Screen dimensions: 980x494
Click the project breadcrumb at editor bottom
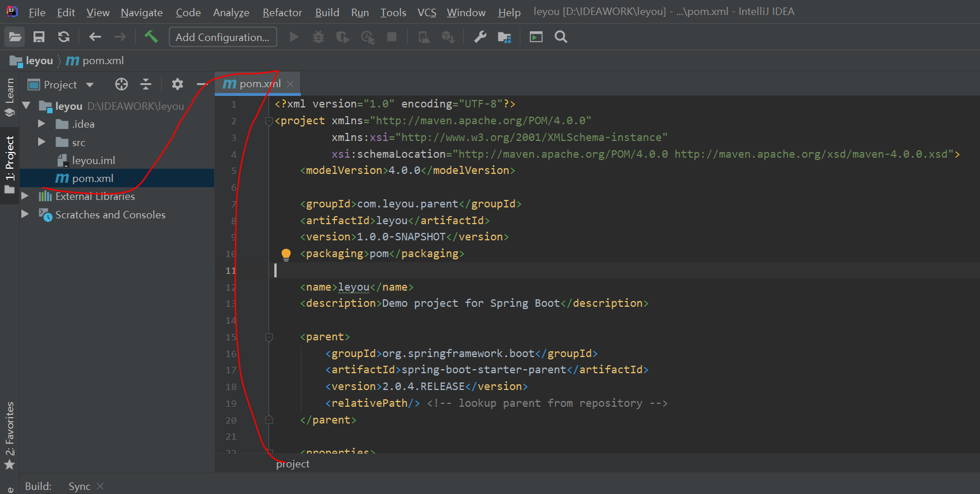click(x=293, y=464)
